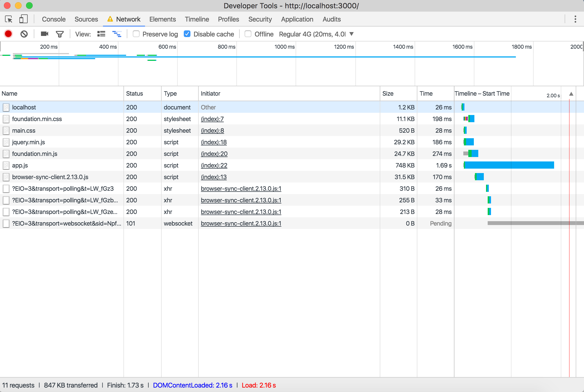Click the red record network log button
This screenshot has height=392, width=584.
8,34
